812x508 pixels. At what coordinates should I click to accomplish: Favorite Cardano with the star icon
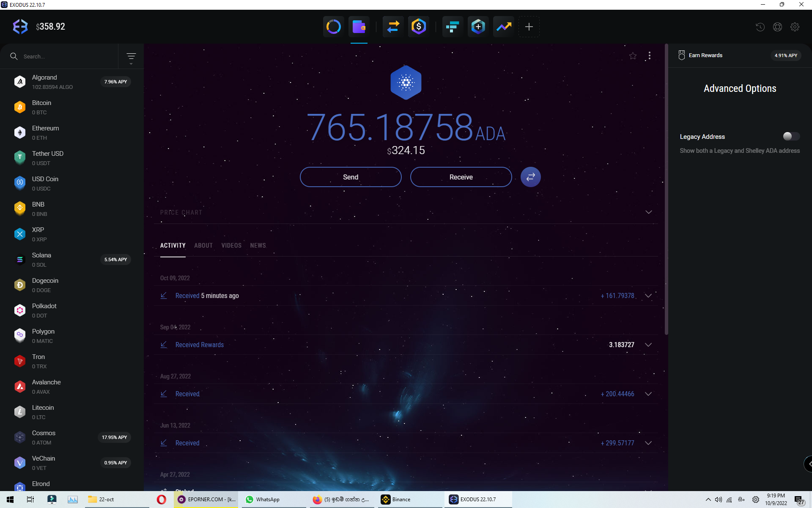coord(633,56)
